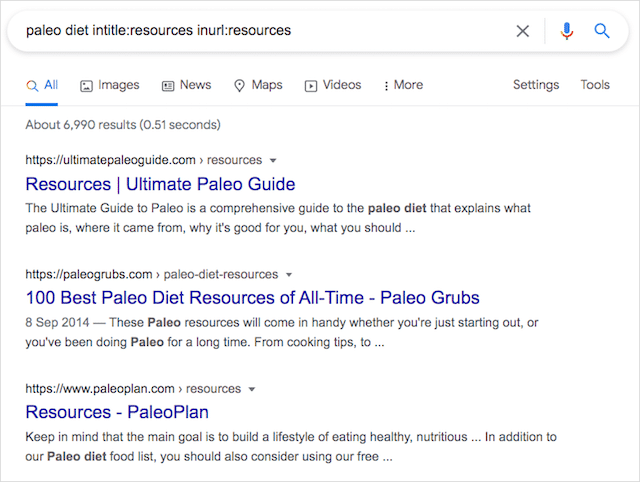This screenshot has width=640, height=482.
Task: Click the PaleoPlan snippet starting Keep in mind
Action: (x=291, y=446)
